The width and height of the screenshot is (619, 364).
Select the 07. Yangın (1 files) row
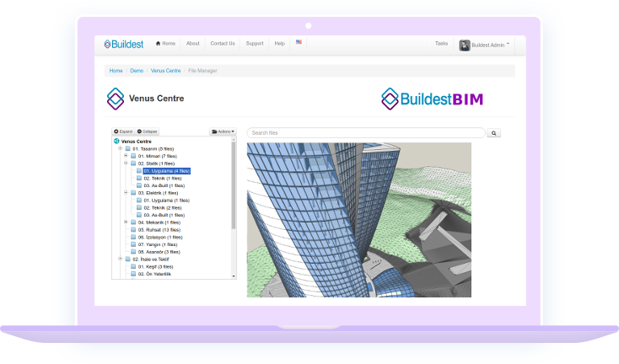pos(158,244)
